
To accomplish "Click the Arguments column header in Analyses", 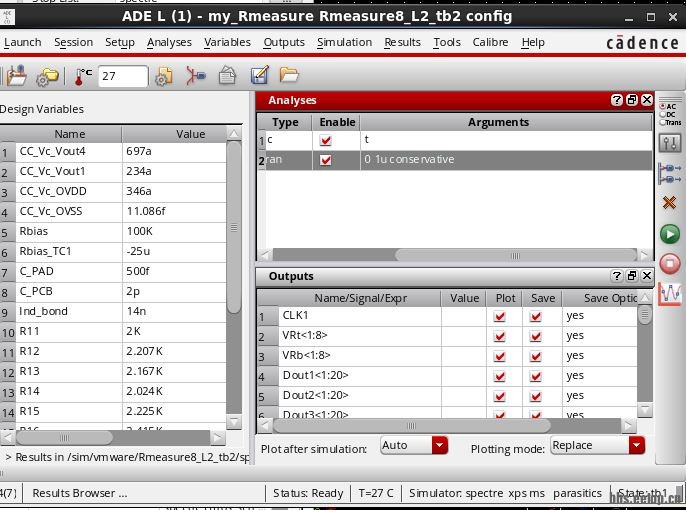I will click(506, 122).
